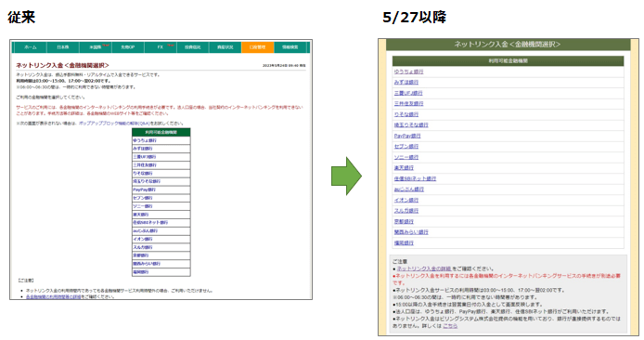Image resolution: width=644 pixels, height=340 pixels.
Task: Select セブン銀行 in the new 5/27 list
Action: pos(406,147)
